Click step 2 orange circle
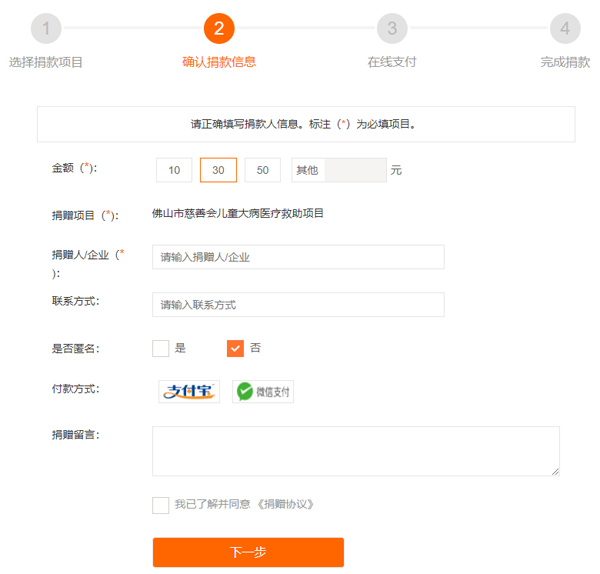The width and height of the screenshot is (600, 574). pos(219,29)
